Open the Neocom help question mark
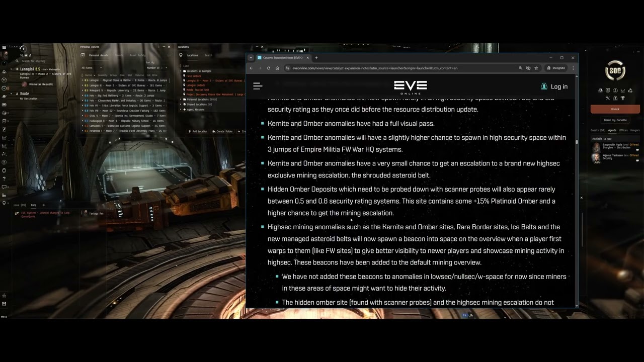This screenshot has height=362, width=644. coord(4,178)
